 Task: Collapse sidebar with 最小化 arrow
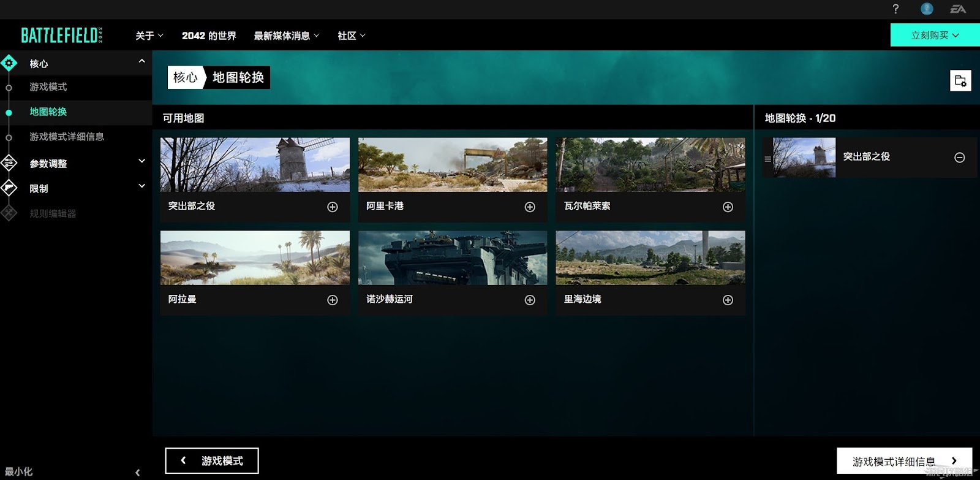[x=137, y=472]
